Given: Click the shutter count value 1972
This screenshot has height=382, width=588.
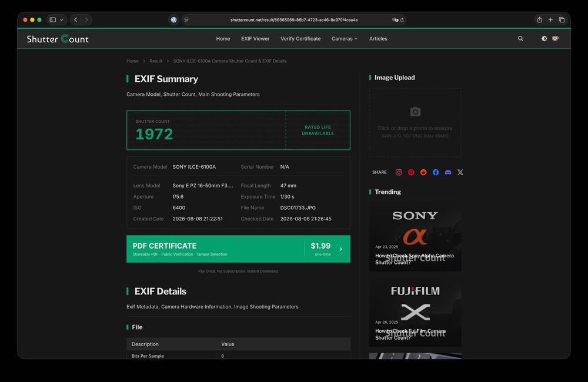Looking at the screenshot, I should (154, 134).
